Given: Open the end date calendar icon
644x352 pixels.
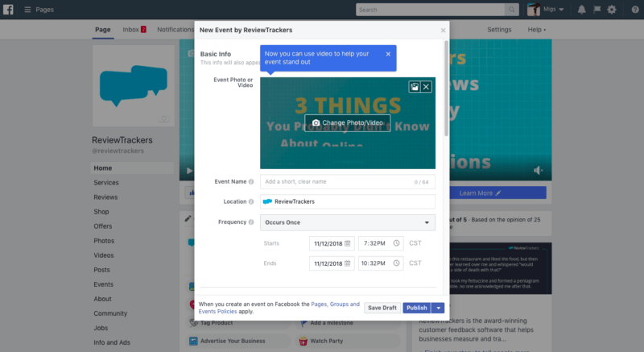Looking at the screenshot, I should click(348, 263).
